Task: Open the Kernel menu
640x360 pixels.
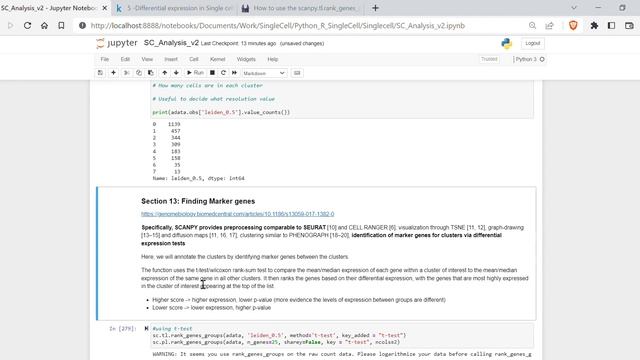Action: (x=218, y=59)
